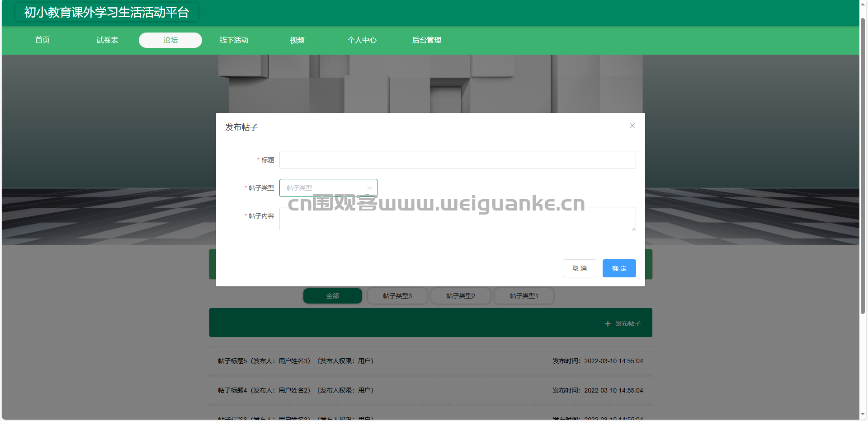This screenshot has width=868, height=421.
Task: Click the page's vertical scrollbar thumb
Action: point(863,166)
